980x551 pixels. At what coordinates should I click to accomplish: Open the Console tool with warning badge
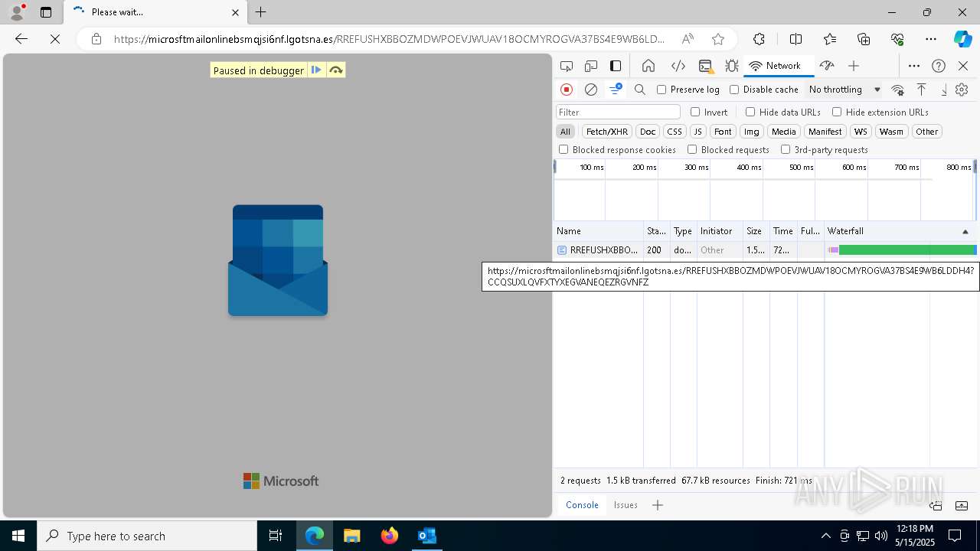coord(705,66)
